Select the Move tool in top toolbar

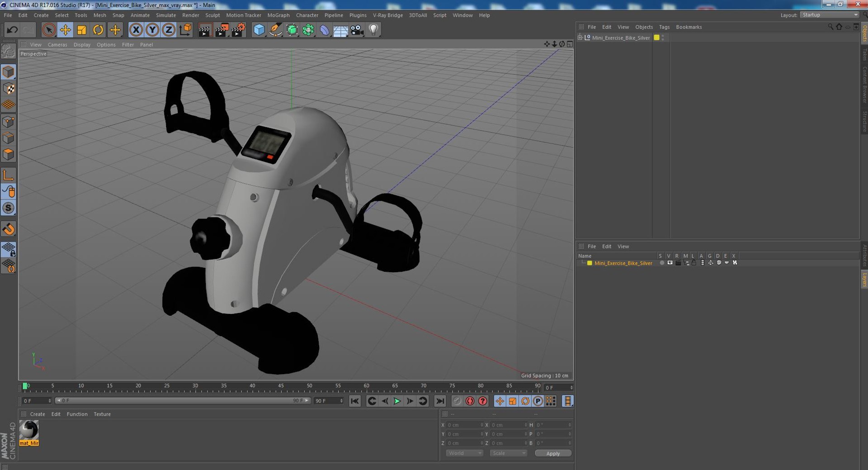[x=65, y=30]
